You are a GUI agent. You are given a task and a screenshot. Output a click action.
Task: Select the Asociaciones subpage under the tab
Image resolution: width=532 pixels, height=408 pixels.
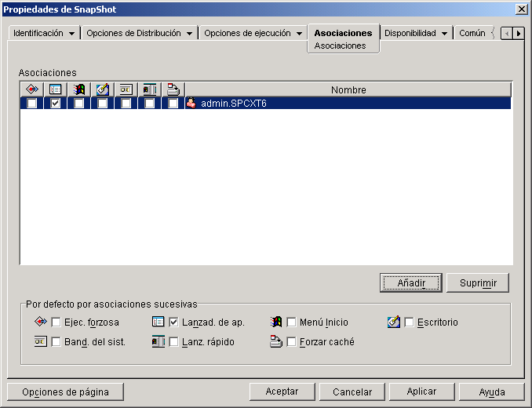click(340, 46)
